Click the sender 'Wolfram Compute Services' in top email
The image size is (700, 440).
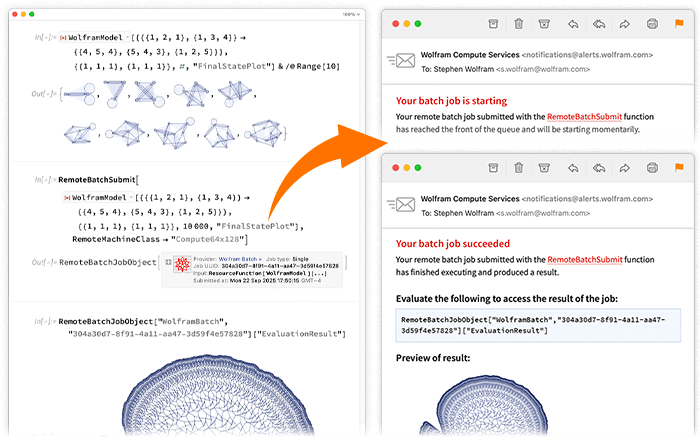[x=470, y=55]
